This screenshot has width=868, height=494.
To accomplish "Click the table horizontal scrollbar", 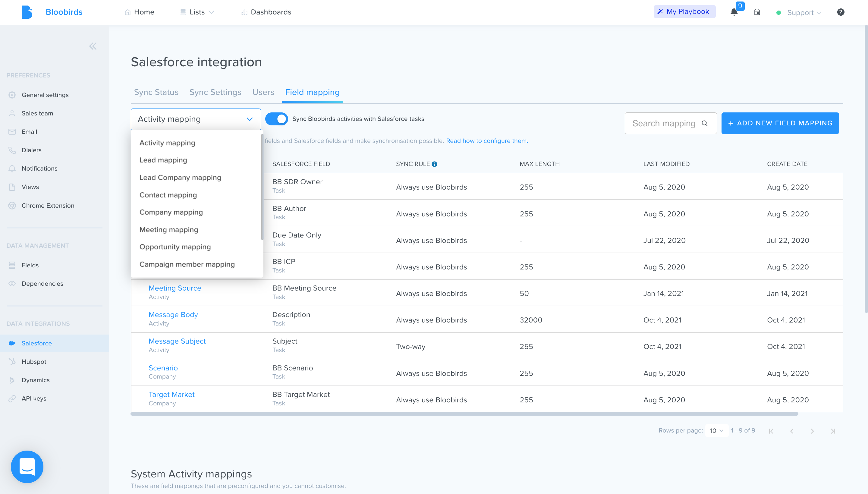I will click(464, 414).
